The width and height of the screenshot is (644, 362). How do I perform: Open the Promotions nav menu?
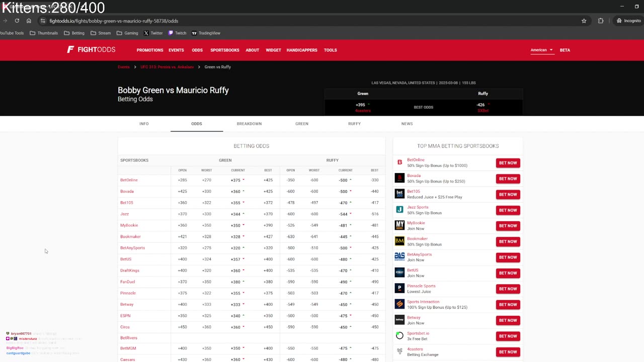click(x=150, y=50)
